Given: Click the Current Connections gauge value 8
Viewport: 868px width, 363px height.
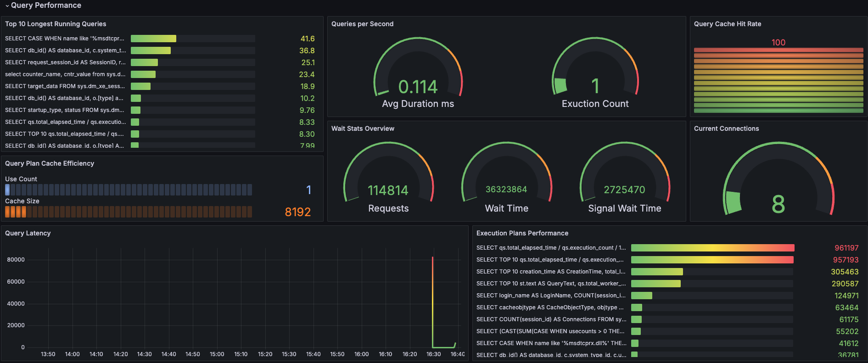Looking at the screenshot, I should click(778, 204).
